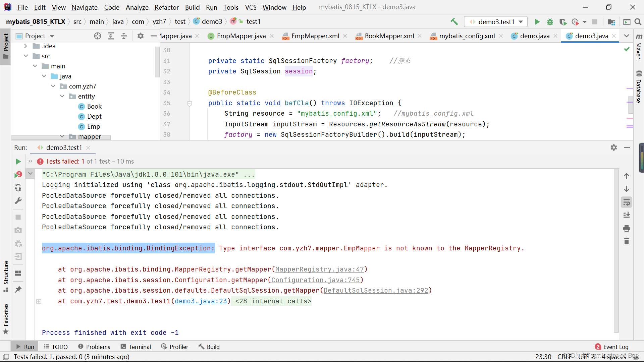Screen dimensions: 644x362
Task: Collapse the com.yzh7 package
Action: click(x=53, y=86)
